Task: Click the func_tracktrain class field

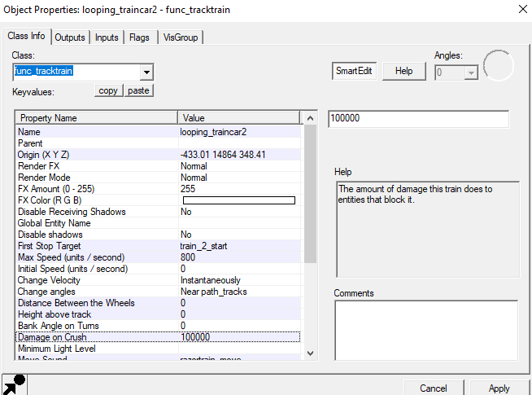Action: 76,72
